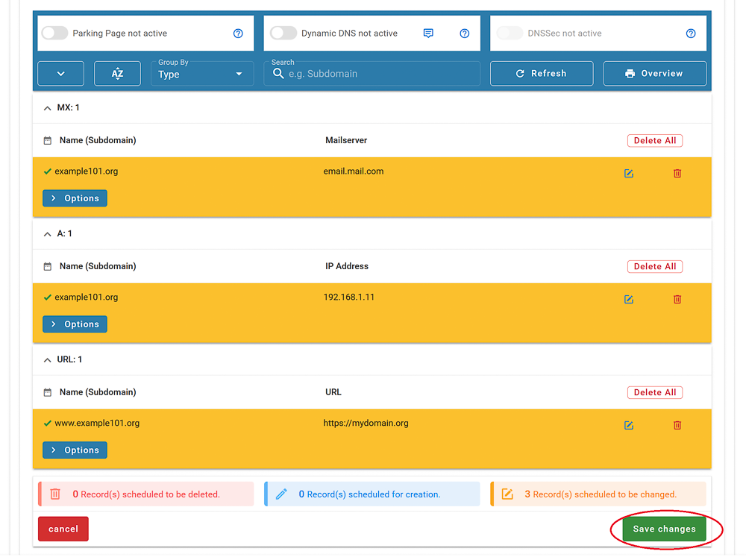Turn on Dynamic DNS switch
This screenshot has width=746, height=560.
point(283,34)
